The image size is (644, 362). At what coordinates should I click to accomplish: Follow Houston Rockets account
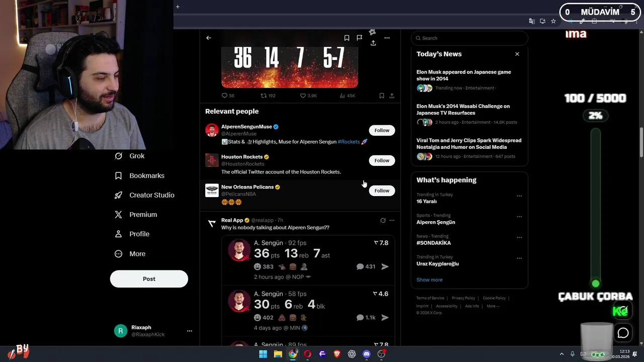tap(382, 160)
